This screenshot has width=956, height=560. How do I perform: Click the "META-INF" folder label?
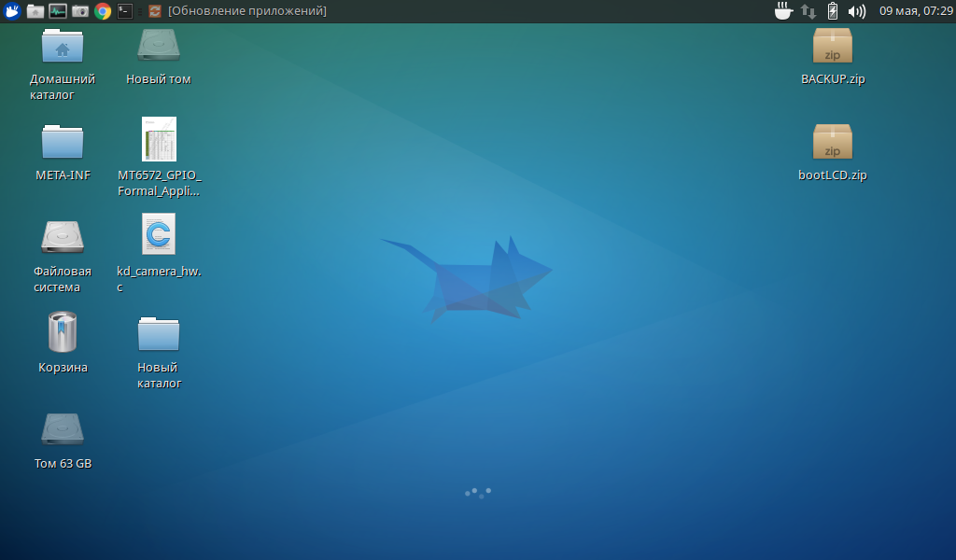63,175
